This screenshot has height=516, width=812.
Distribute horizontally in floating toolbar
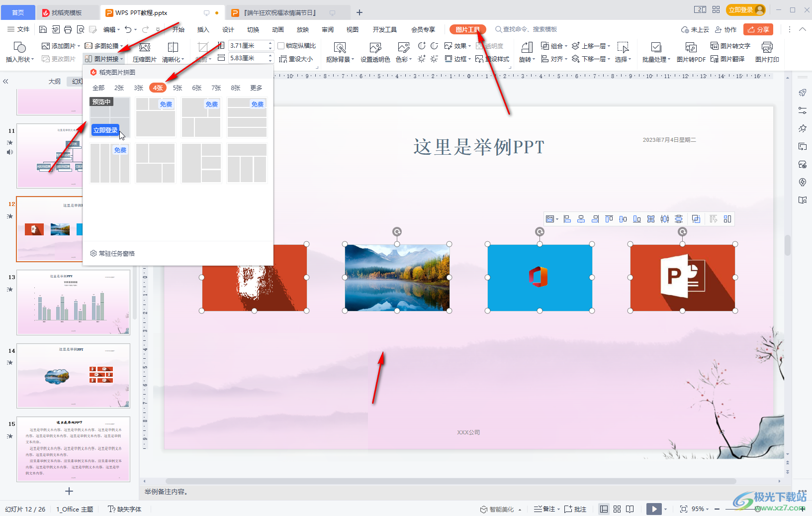pos(665,219)
